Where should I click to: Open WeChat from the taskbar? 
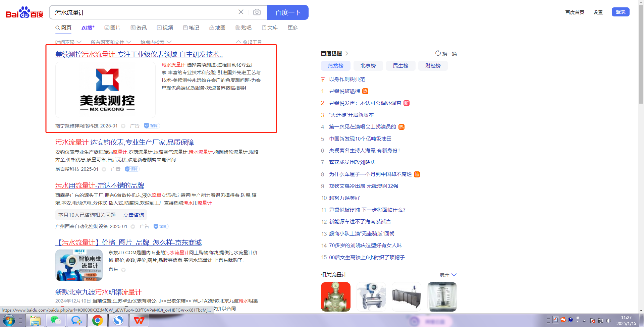(x=56, y=321)
